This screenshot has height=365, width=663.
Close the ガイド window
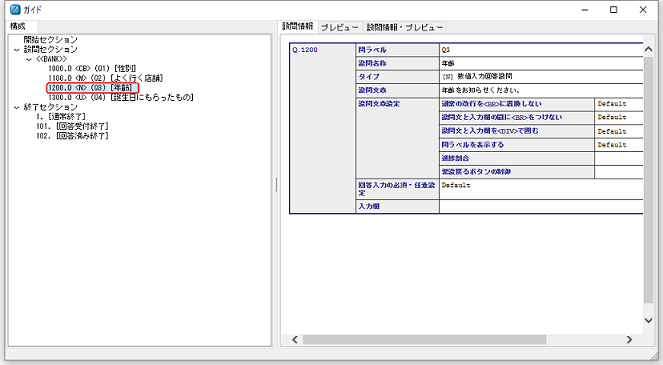(643, 10)
